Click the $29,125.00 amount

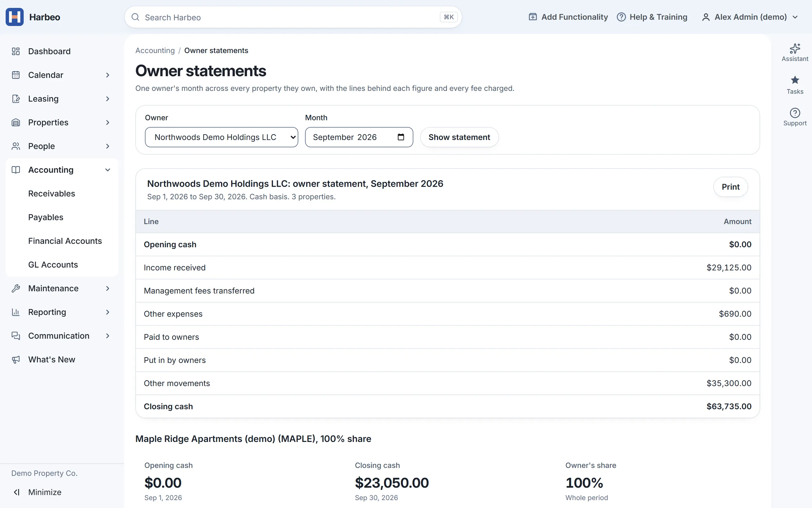point(729,267)
